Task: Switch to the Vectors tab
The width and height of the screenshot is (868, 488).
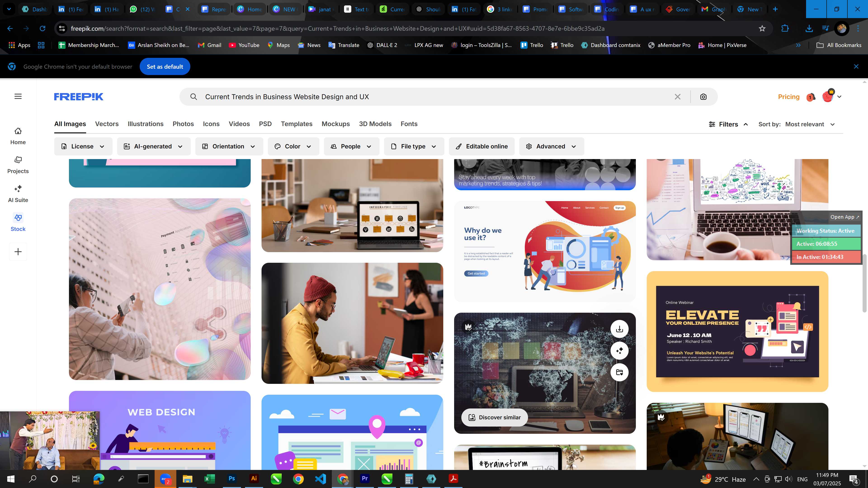Action: [107, 124]
